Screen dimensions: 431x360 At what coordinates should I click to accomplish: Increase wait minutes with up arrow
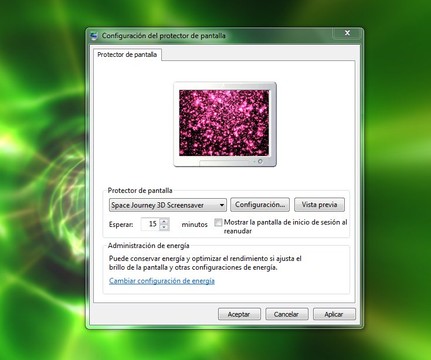tap(164, 221)
